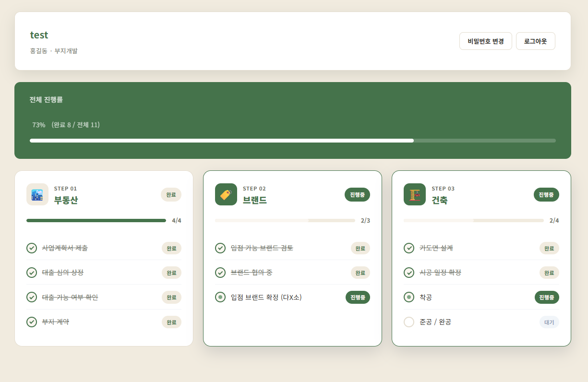Click the 완료 badge beside 가도면 설계
Screen dimensions: 588x382
(x=549, y=249)
